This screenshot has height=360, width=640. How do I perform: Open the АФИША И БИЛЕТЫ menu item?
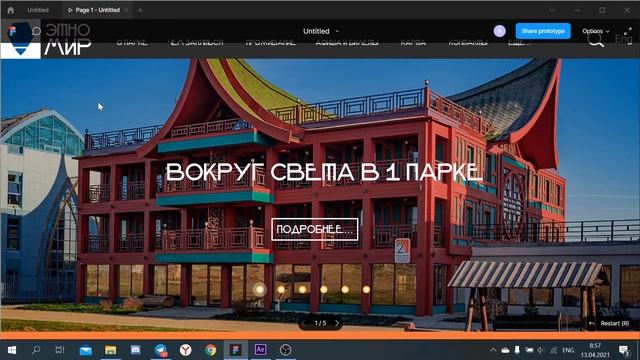[347, 42]
